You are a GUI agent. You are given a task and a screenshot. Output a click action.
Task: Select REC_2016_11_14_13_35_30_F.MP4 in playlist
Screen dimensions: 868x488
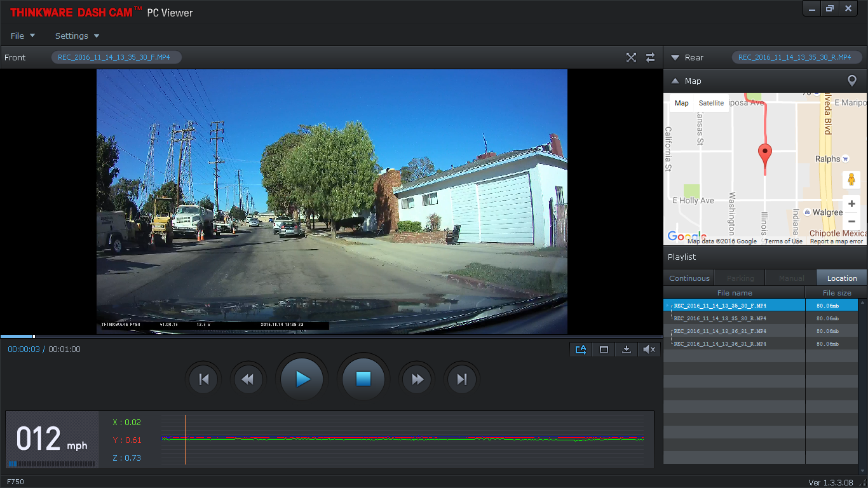761,306
